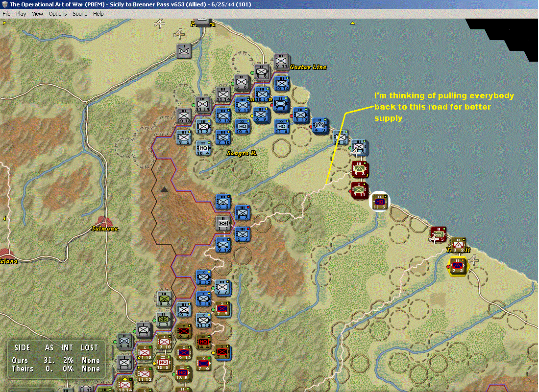Click the 'Theirs' row label in status panel
539x392 pixels.
(23, 369)
